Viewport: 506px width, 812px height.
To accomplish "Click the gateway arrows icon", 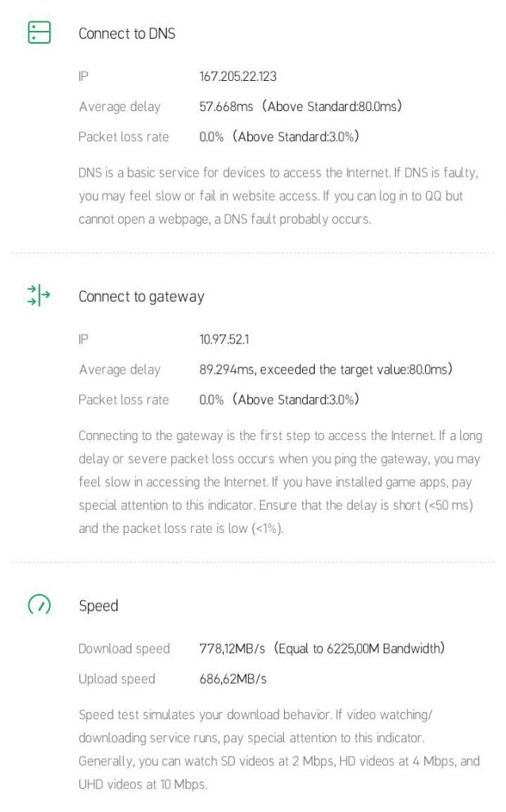I will (x=39, y=296).
